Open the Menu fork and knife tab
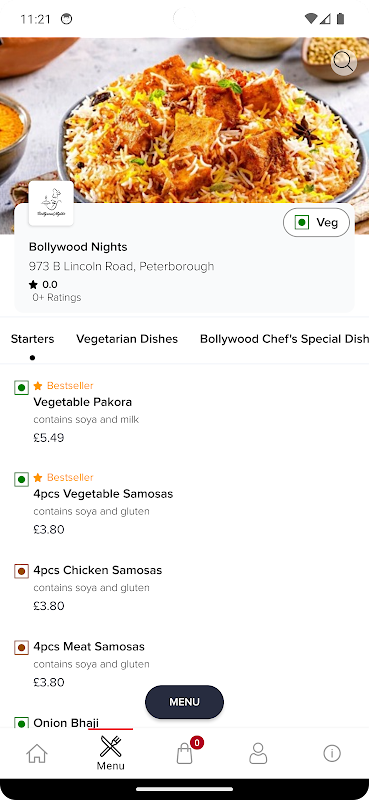The image size is (369, 800). tap(110, 753)
